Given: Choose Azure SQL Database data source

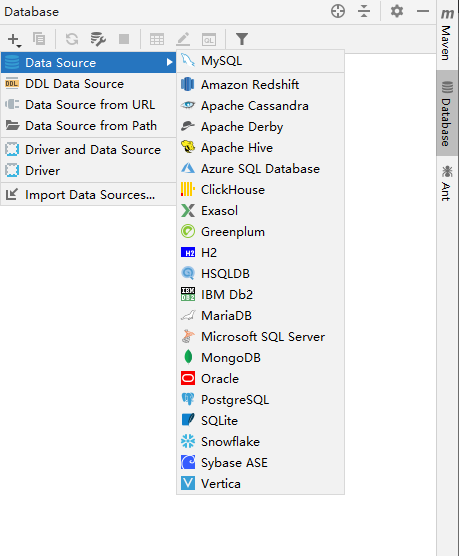Looking at the screenshot, I should pos(260,169).
